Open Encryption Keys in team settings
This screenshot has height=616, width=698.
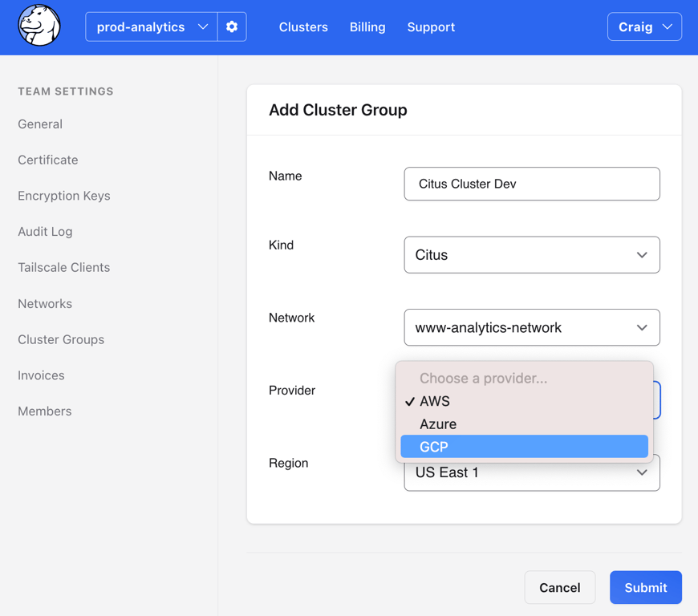tap(64, 196)
